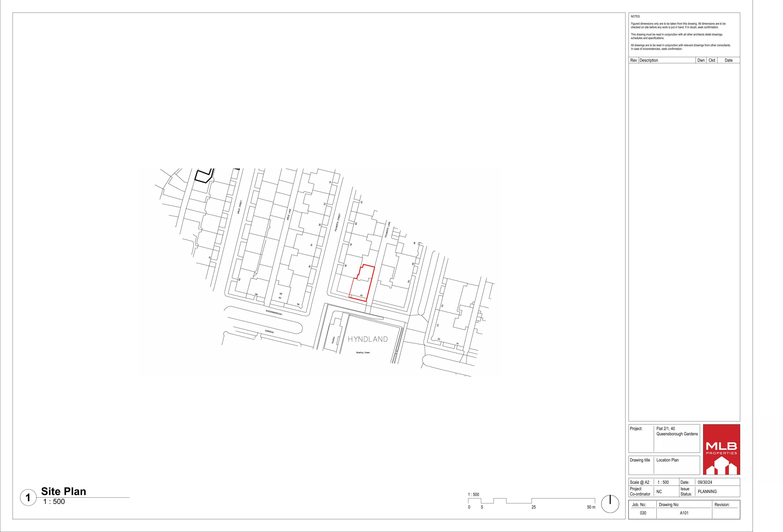This screenshot has width=783, height=532.
Task: Click house number '28' on the map
Action: tap(320, 225)
